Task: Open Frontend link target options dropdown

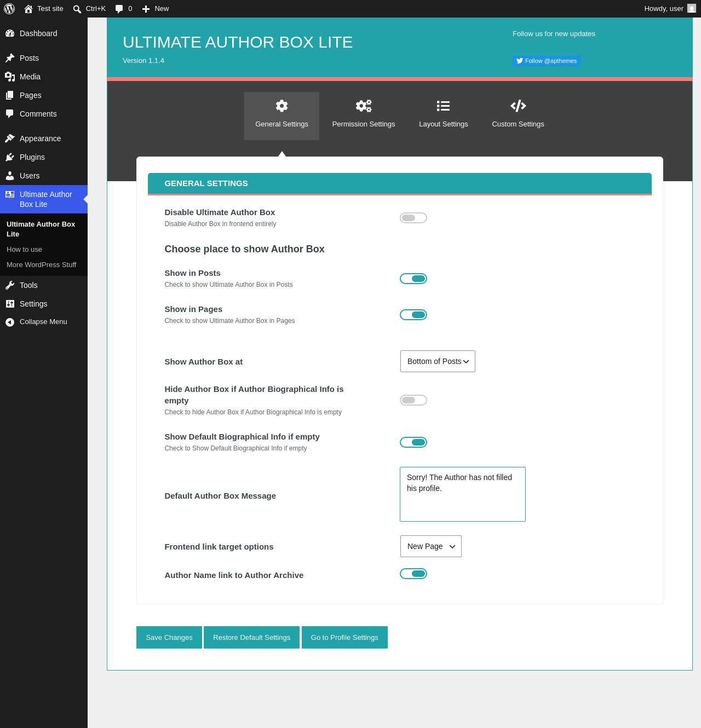Action: coord(431,546)
